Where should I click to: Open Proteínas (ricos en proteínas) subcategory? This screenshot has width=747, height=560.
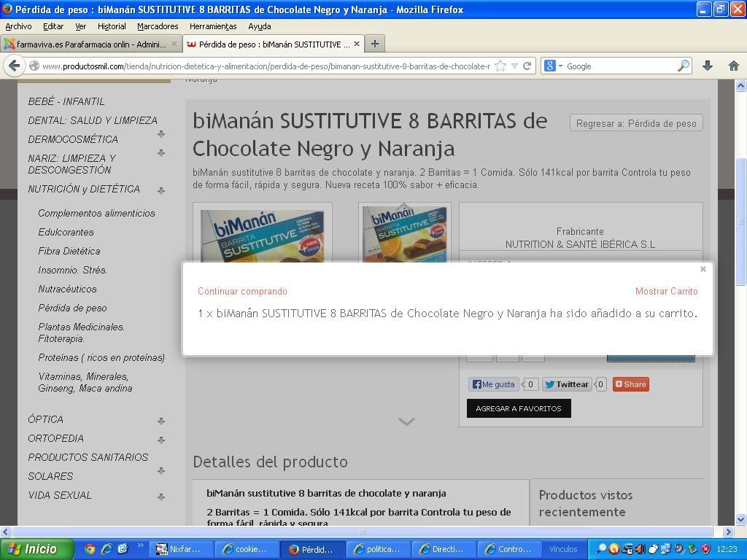(x=101, y=357)
